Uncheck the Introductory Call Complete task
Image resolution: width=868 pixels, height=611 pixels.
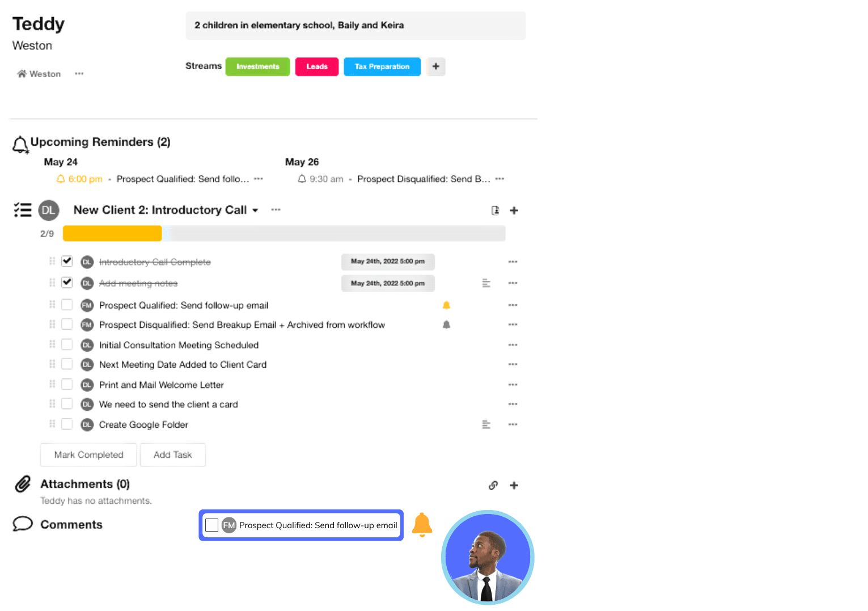tap(67, 261)
